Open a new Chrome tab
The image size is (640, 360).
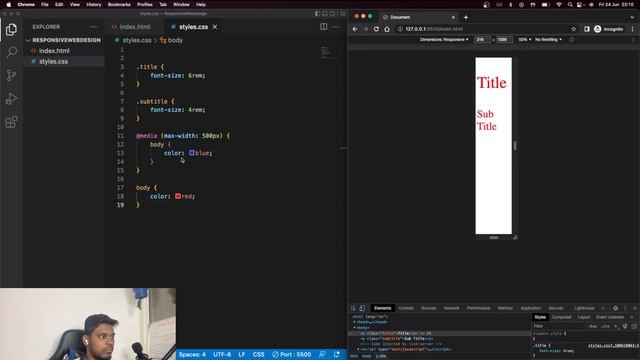[466, 17]
